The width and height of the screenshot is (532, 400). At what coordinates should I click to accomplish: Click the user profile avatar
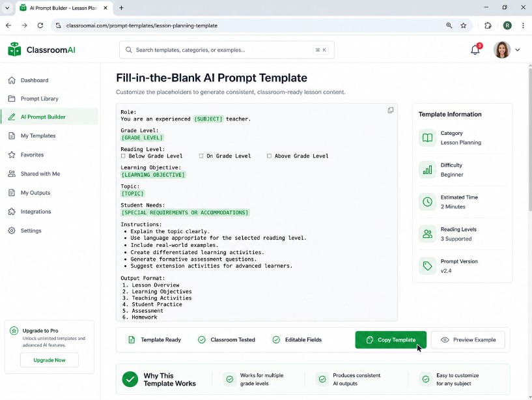tap(502, 50)
